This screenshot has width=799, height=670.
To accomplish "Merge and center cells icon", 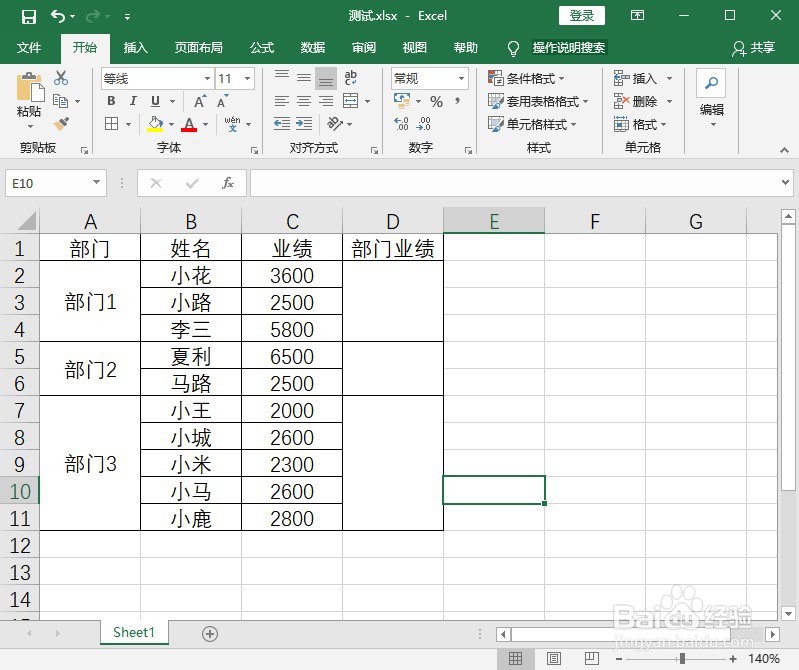I will (351, 101).
